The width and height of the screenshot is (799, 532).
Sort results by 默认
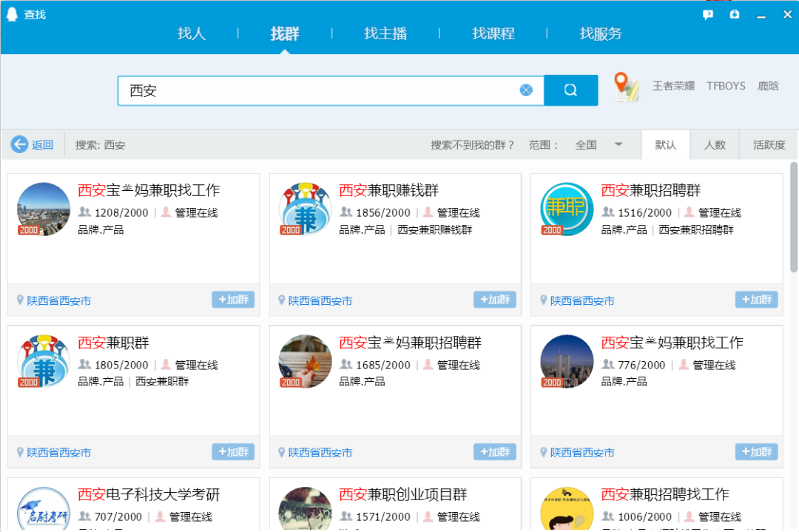(x=666, y=145)
